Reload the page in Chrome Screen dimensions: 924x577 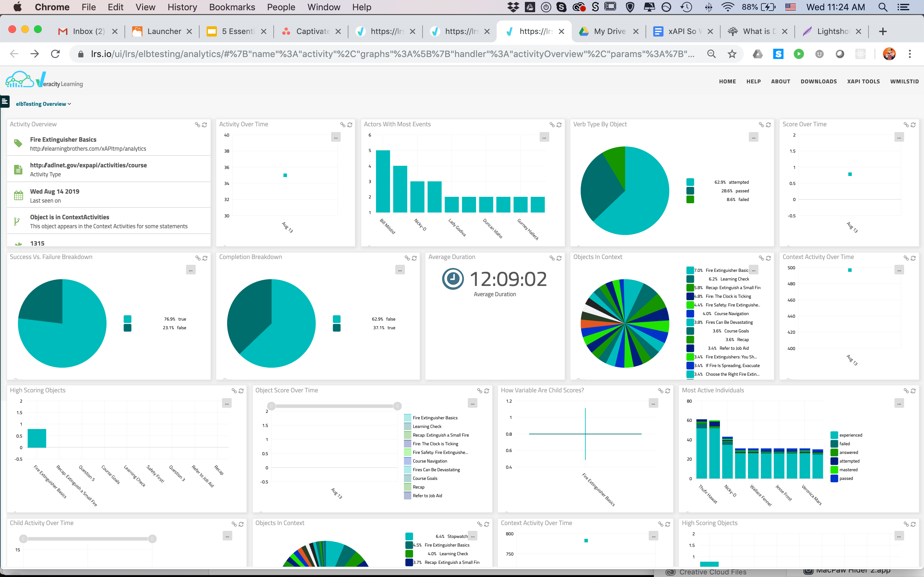56,54
